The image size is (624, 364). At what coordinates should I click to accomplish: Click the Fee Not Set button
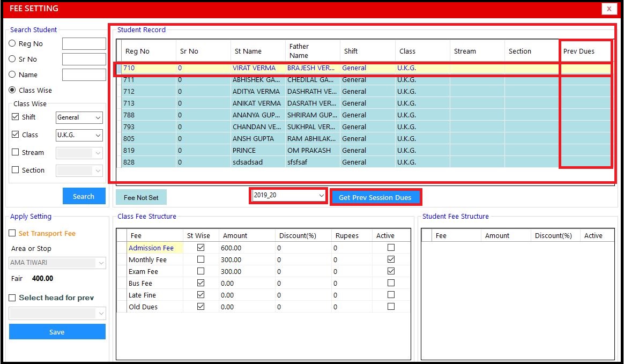pos(141,197)
